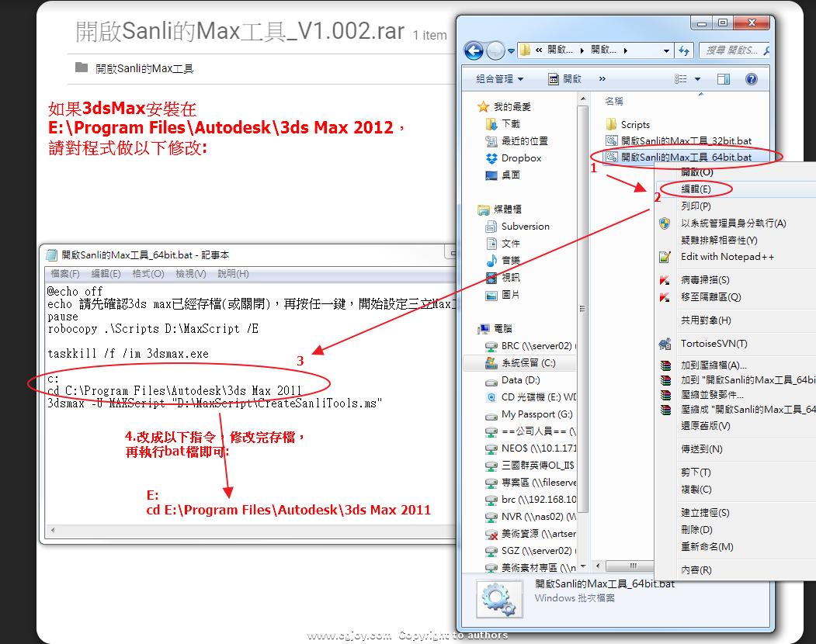Choose 疑難排解相容性(Y) context entry
The image size is (816, 644).
click(x=719, y=241)
